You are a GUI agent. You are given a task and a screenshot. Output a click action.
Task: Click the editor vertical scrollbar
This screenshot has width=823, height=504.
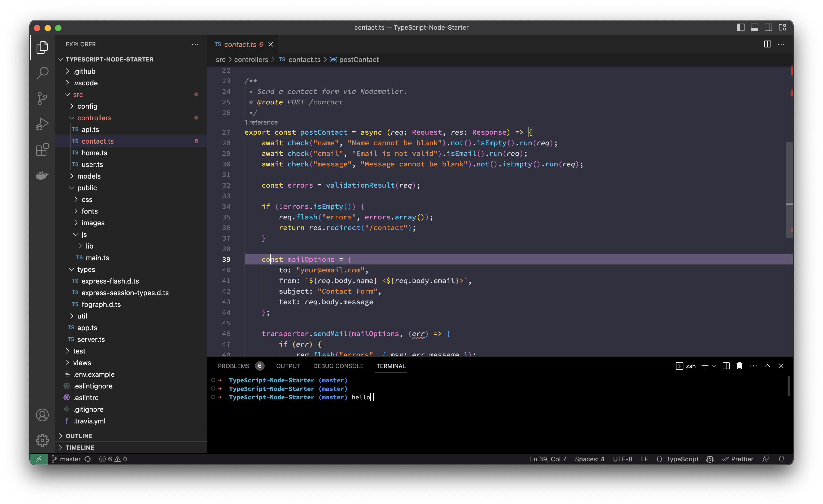point(789,189)
